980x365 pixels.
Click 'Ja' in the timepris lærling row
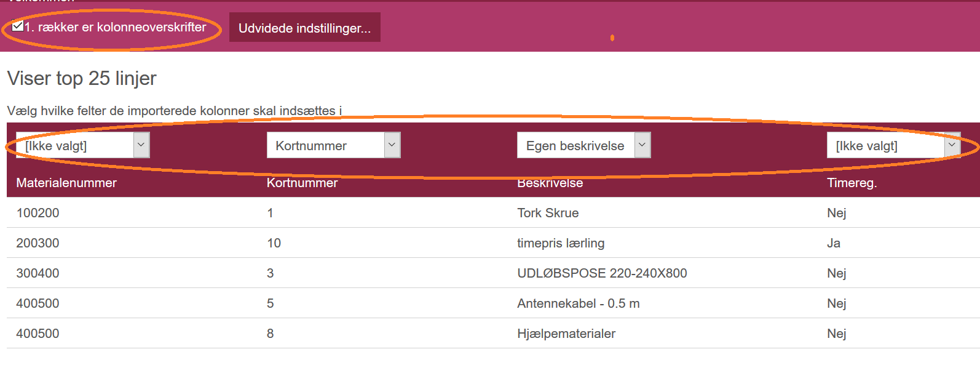[834, 243]
